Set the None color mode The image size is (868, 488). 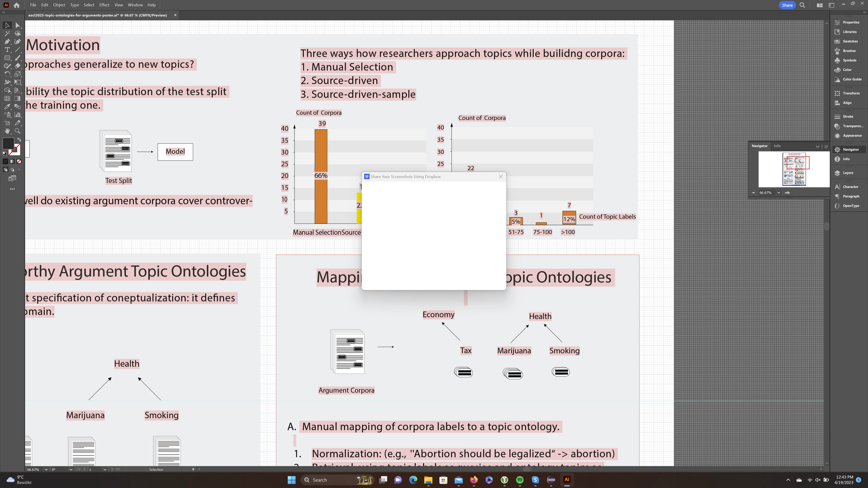pyautogui.click(x=19, y=161)
